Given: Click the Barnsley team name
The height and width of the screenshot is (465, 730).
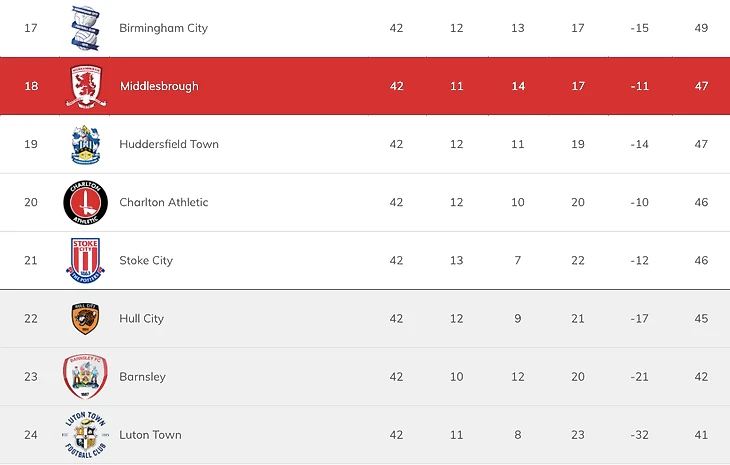Looking at the screenshot, I should pos(142,377).
